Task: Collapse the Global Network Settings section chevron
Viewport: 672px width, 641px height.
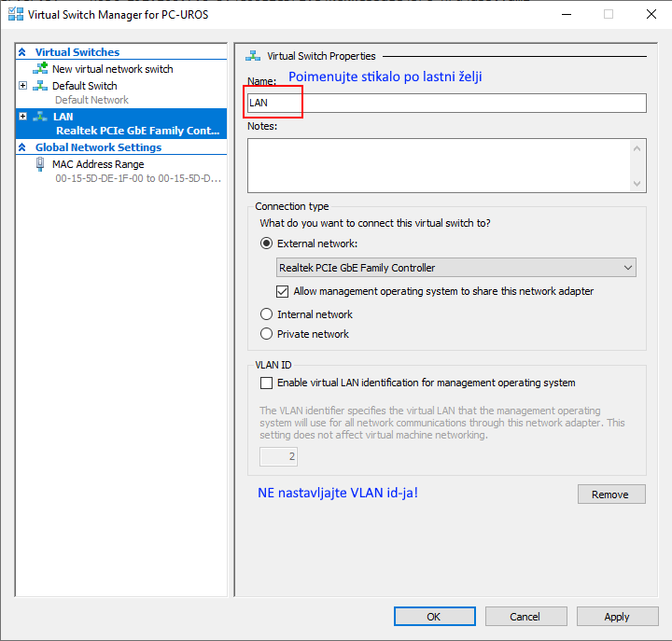Action: click(22, 147)
